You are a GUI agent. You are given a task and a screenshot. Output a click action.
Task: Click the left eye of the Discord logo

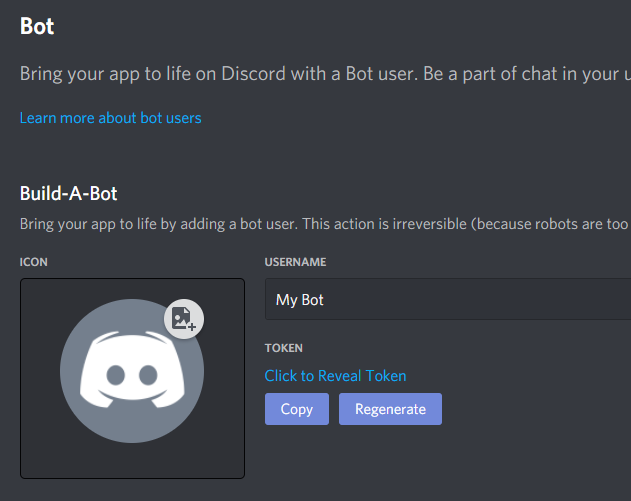[x=115, y=376]
